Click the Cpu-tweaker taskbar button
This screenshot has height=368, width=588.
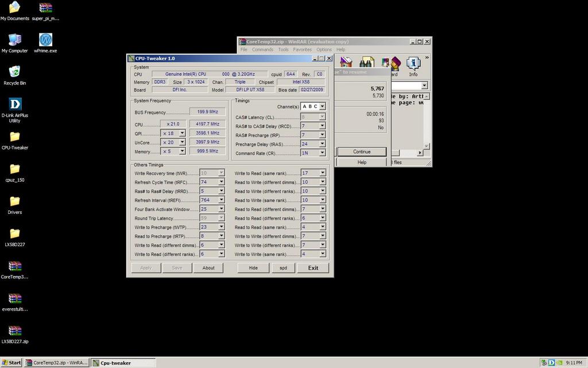[x=123, y=362]
